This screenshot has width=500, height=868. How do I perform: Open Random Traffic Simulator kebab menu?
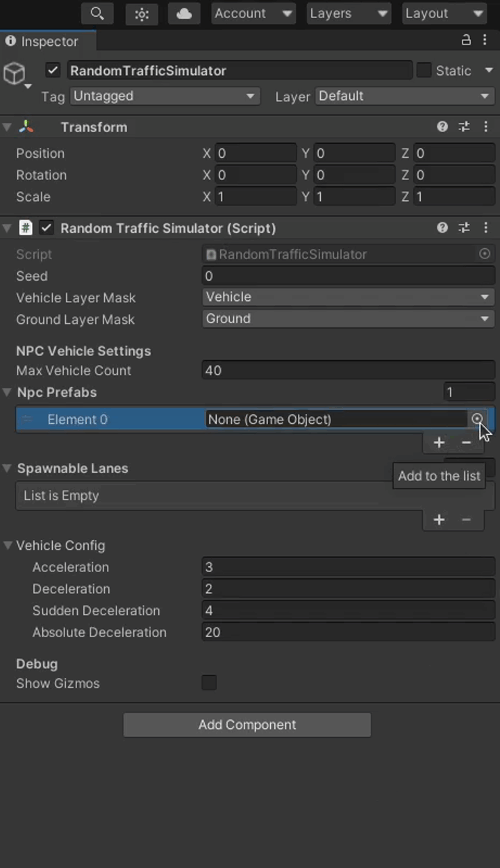click(485, 227)
